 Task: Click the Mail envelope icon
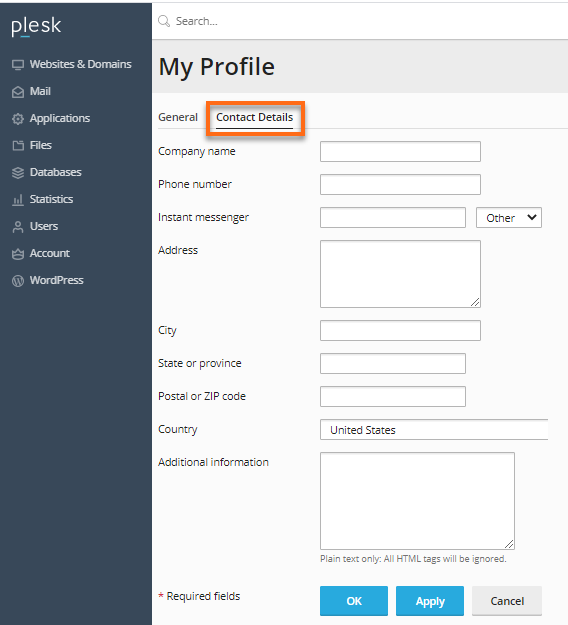pyautogui.click(x=18, y=92)
